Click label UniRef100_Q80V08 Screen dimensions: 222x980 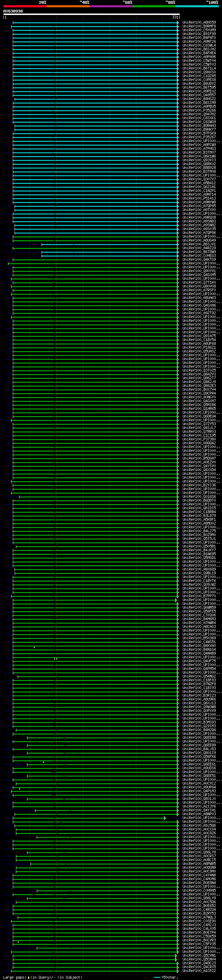[199, 286]
